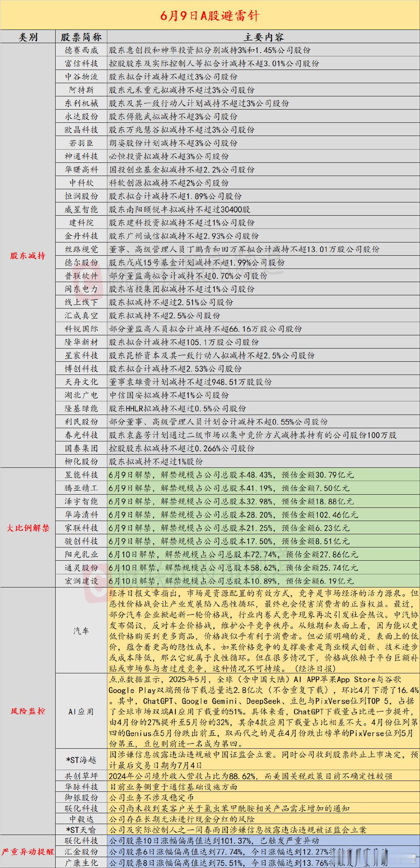
Task: Click the '科锐国际' stock cell
Action: (x=81, y=329)
